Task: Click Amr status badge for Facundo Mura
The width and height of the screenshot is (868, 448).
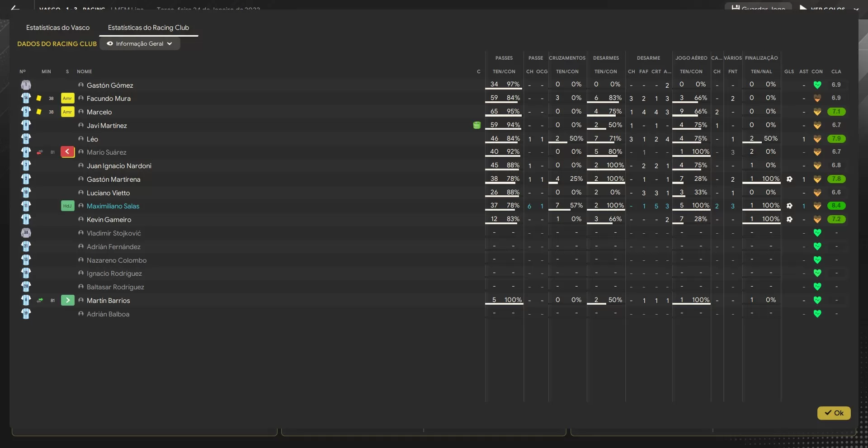Action: (67, 98)
